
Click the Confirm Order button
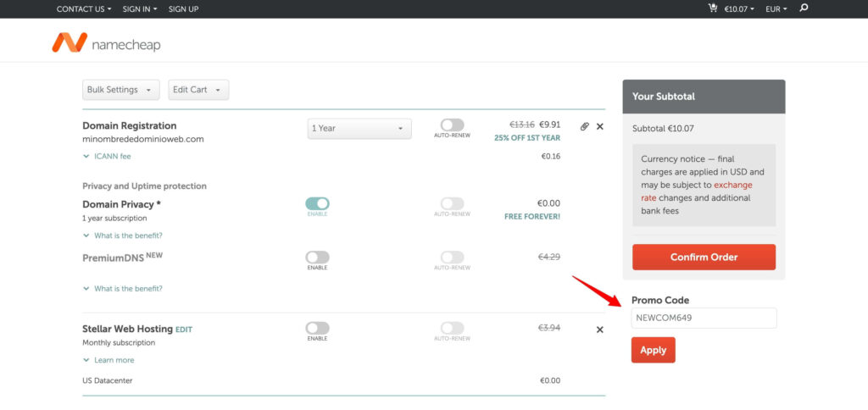704,257
